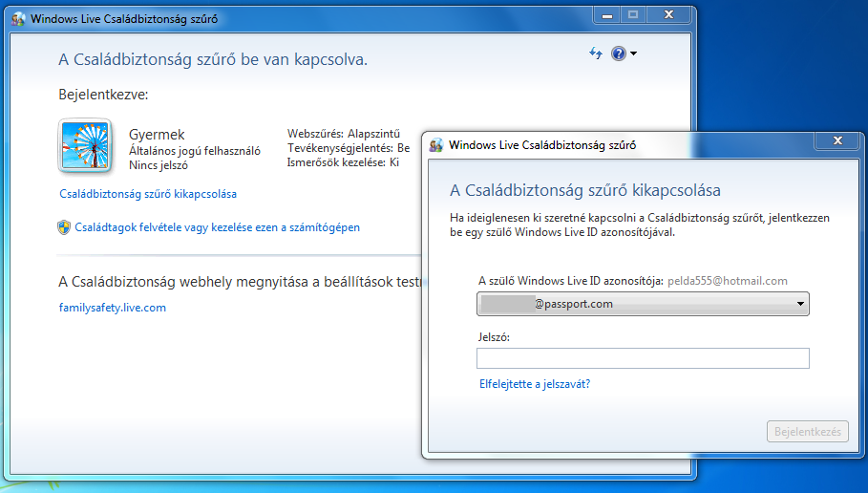
Task: Click 'Ismerősök kezelése: Ki' status text
Action: (x=343, y=162)
